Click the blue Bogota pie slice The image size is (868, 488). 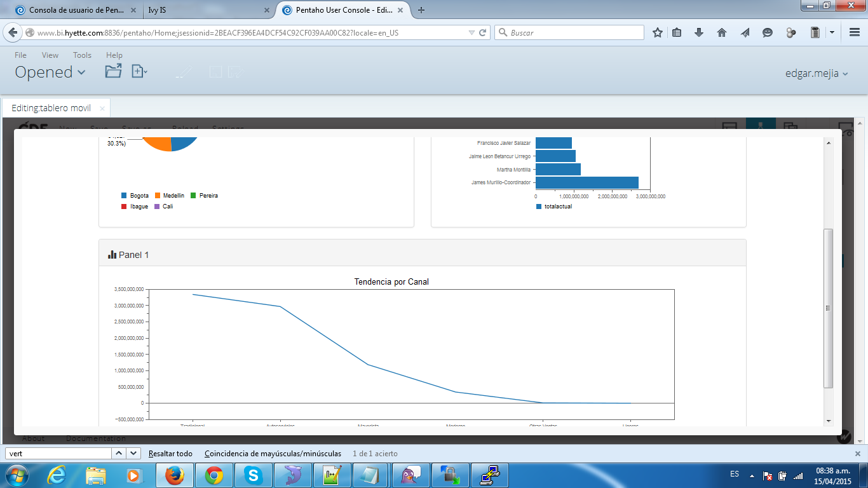coord(183,142)
